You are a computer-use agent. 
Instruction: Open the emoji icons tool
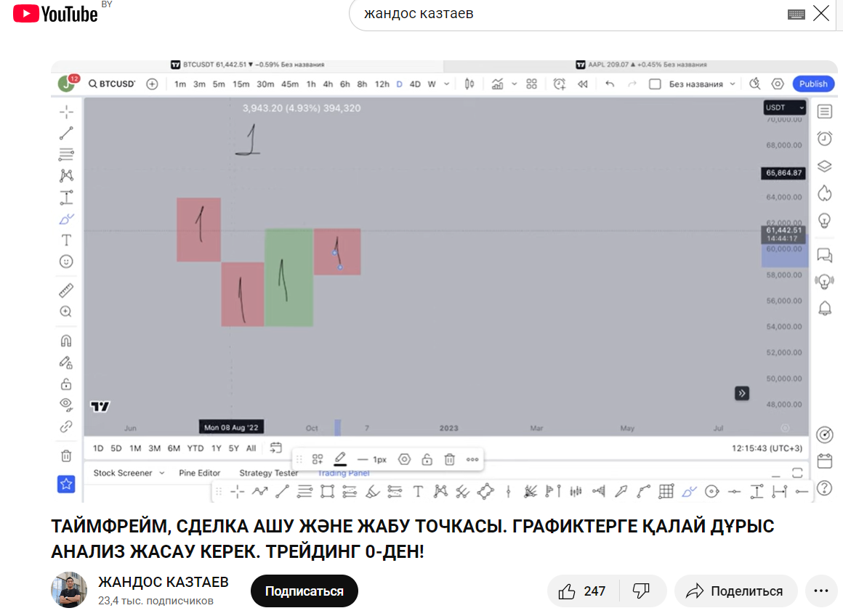66,262
